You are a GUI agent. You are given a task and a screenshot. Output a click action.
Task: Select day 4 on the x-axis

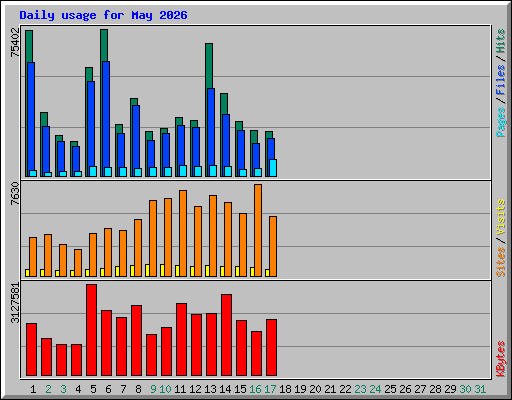pos(78,389)
